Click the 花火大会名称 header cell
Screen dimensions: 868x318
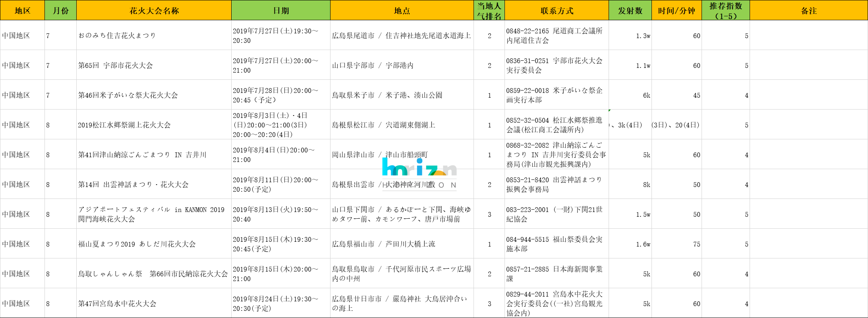[154, 10]
